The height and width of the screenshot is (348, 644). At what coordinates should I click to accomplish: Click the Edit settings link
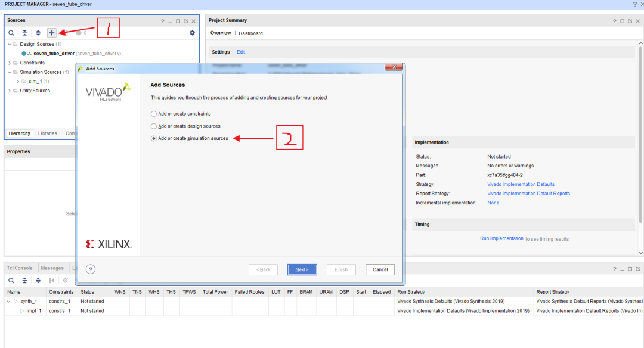coord(241,52)
